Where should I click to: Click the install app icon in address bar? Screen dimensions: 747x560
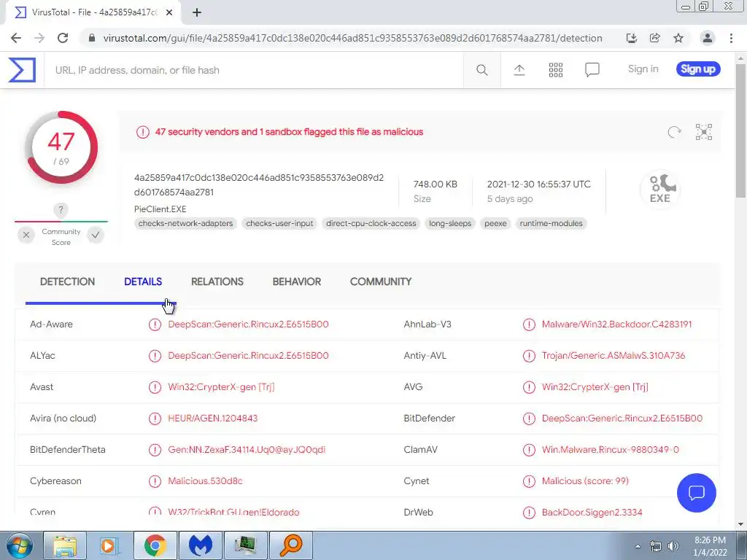pyautogui.click(x=632, y=38)
